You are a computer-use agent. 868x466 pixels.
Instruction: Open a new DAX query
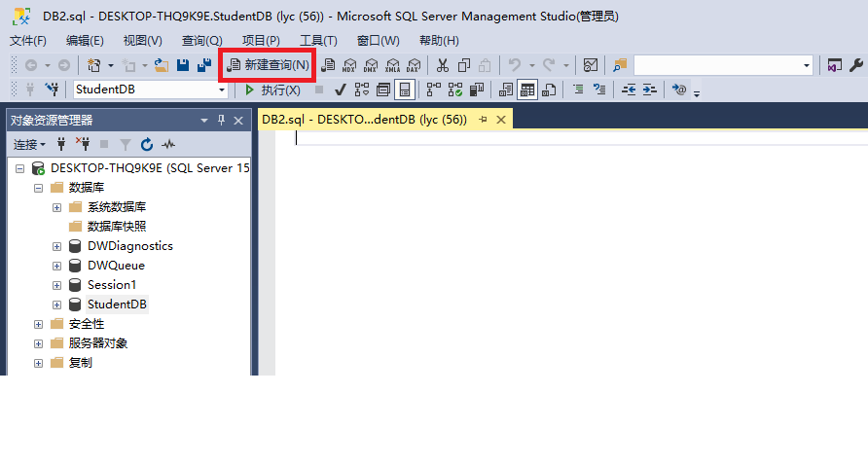click(x=414, y=65)
